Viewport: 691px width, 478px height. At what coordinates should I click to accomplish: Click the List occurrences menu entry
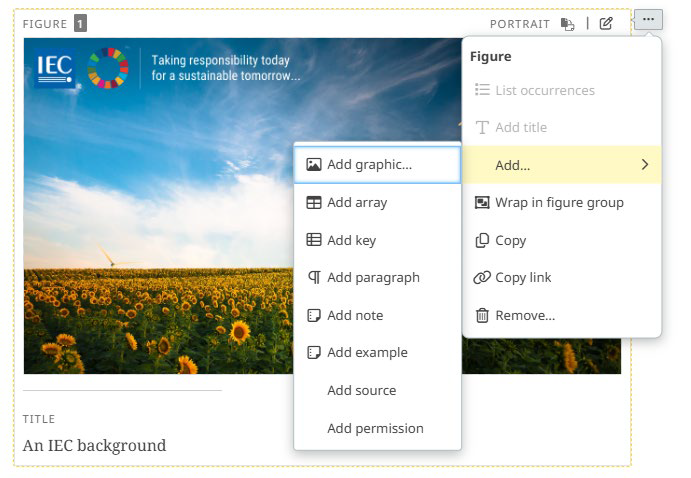pyautogui.click(x=562, y=90)
